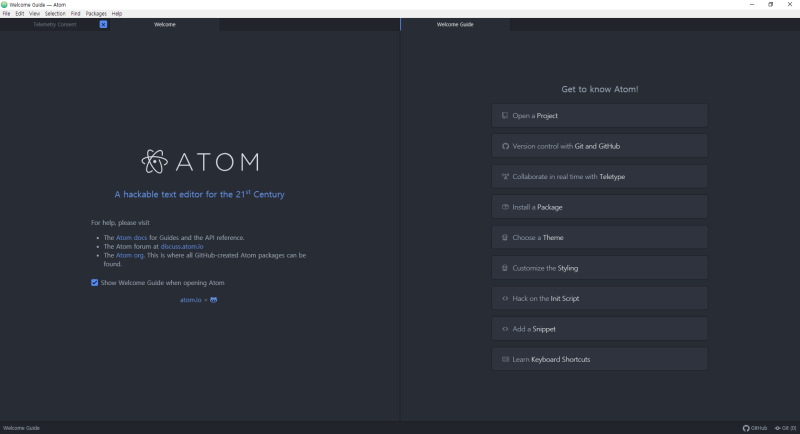Close the Telemetry Consent tab
800x434 pixels.
click(x=103, y=24)
